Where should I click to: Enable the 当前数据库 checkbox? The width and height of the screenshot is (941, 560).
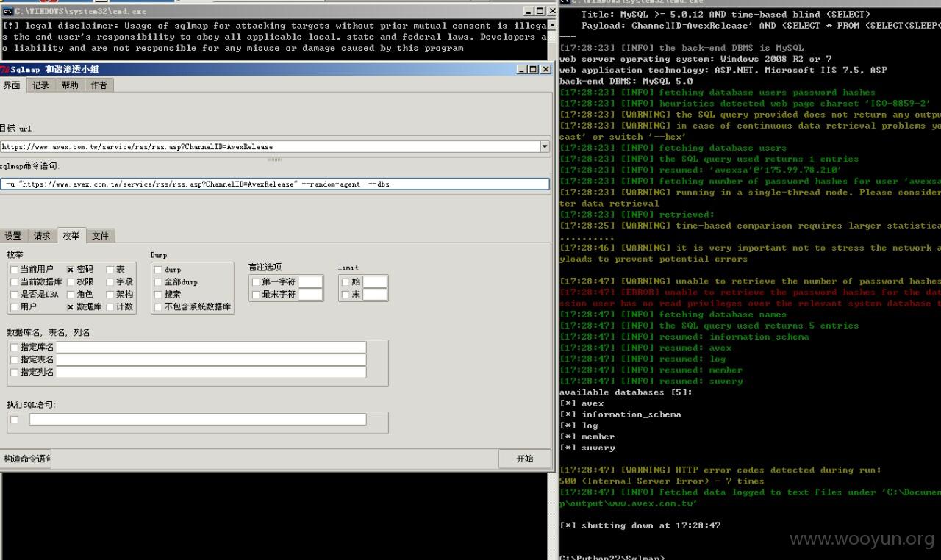(15, 282)
